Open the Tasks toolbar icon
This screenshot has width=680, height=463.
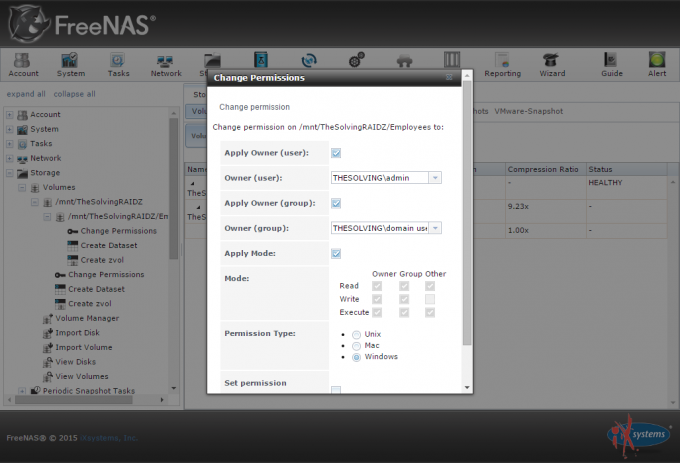tap(118, 64)
